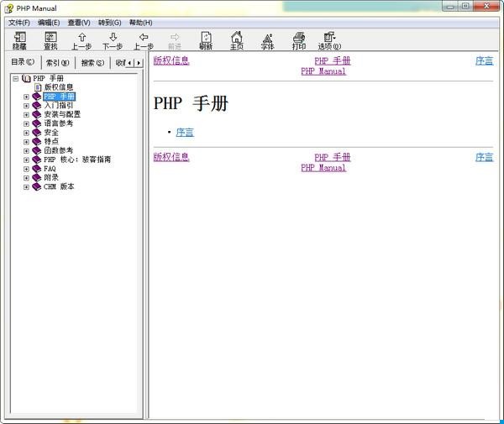
Task: Open the 文件(F) menu
Action: [19, 23]
